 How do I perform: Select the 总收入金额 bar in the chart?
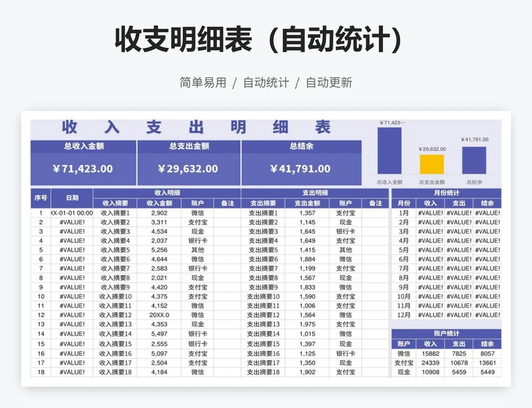pos(390,151)
